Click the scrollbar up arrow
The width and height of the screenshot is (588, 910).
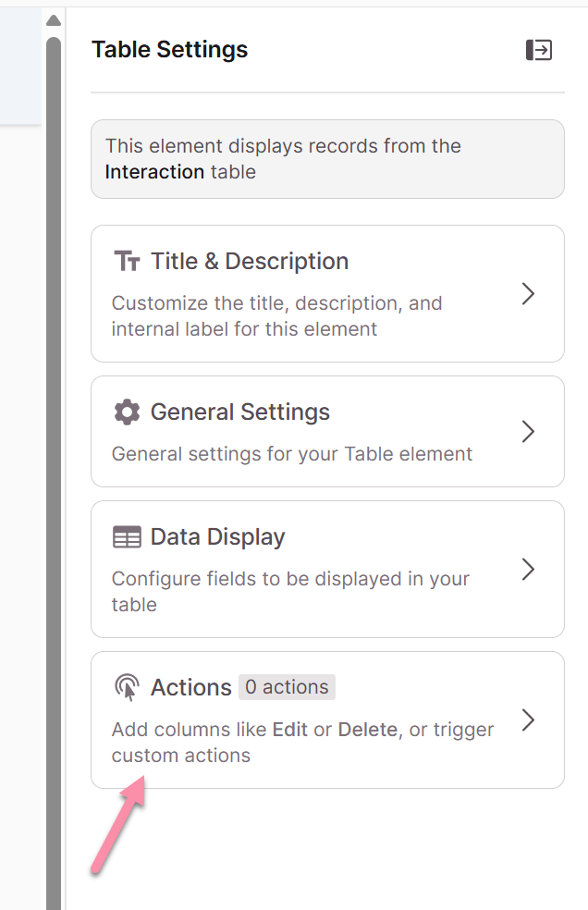click(x=54, y=21)
